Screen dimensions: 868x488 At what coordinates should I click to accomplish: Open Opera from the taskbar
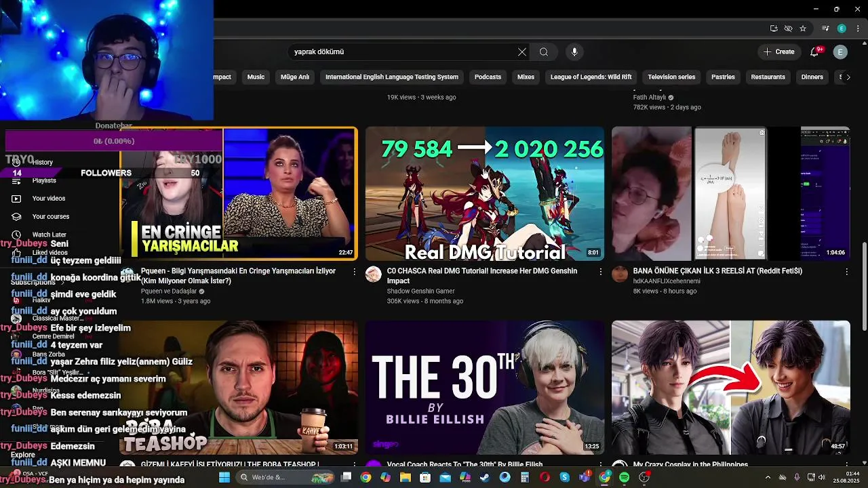pyautogui.click(x=545, y=477)
